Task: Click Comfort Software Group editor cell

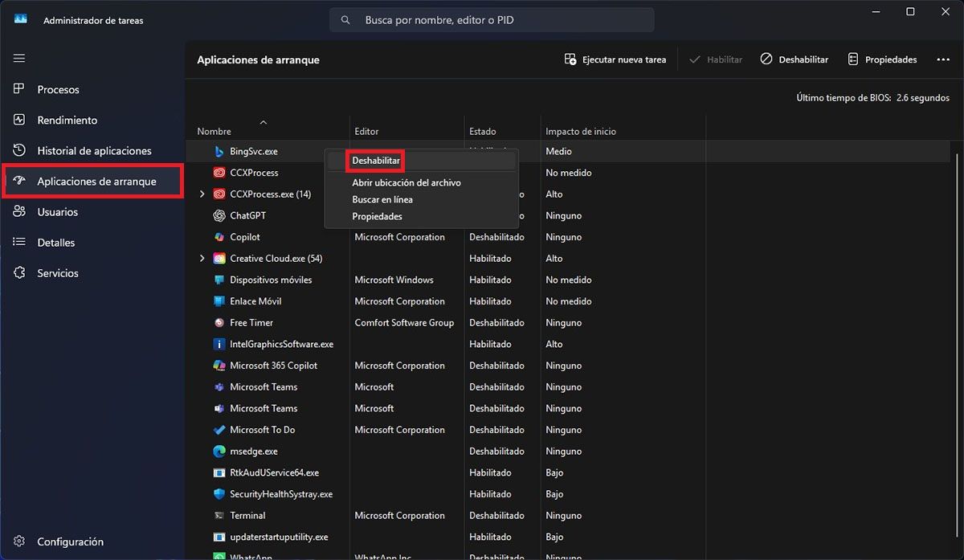Action: [404, 322]
